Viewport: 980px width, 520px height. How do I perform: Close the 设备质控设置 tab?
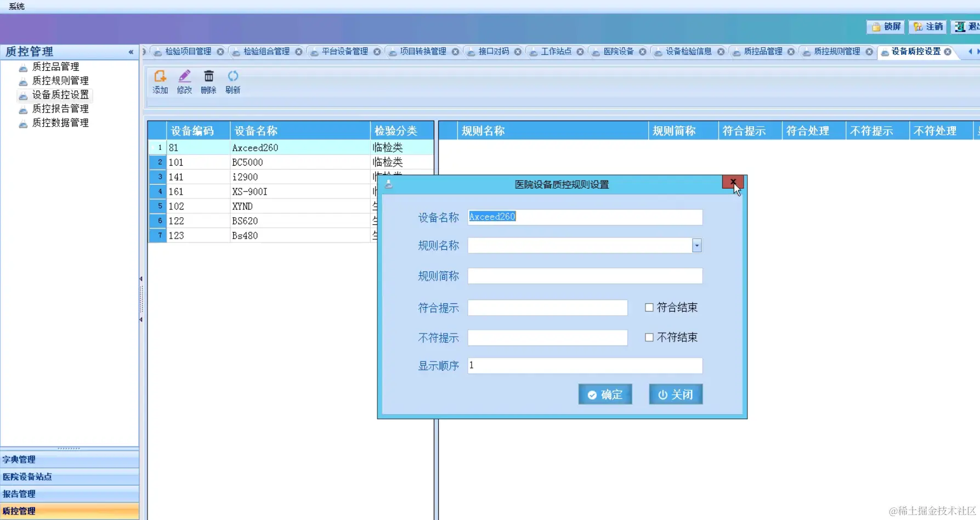[x=948, y=52]
